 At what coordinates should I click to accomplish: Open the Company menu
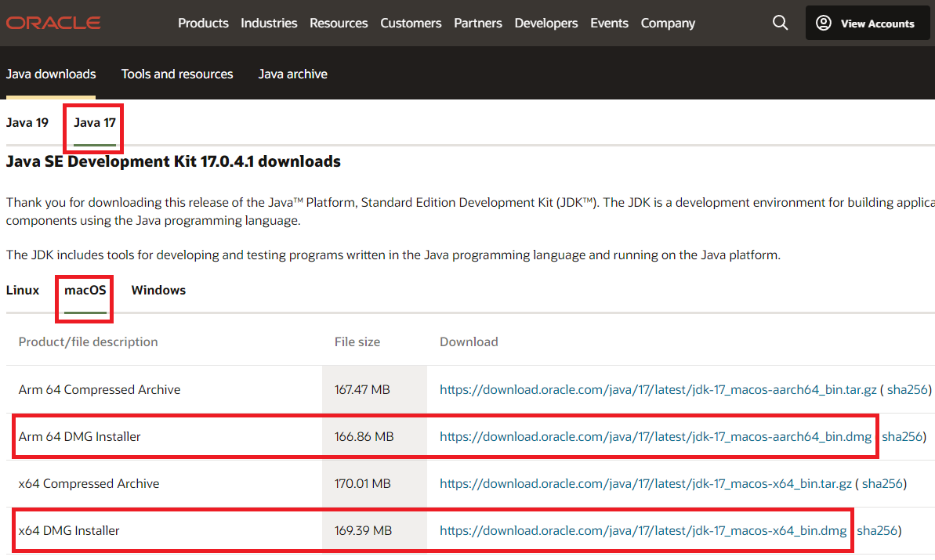[668, 23]
